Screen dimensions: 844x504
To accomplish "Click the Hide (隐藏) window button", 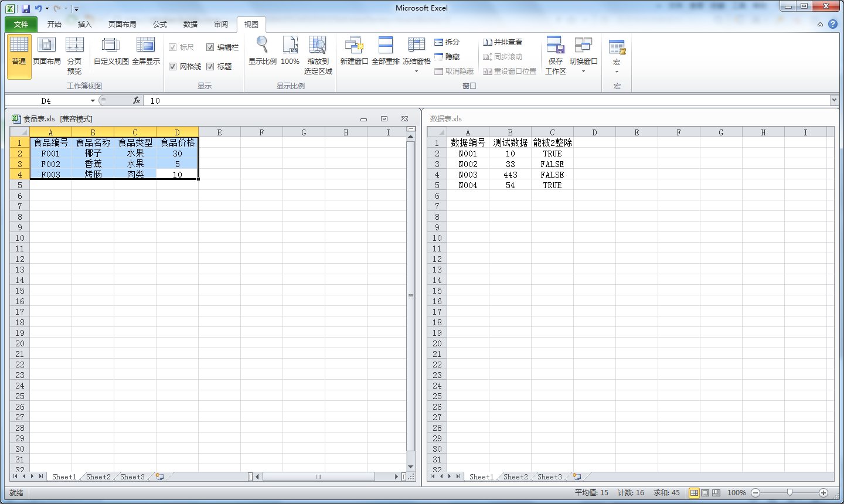I will (x=447, y=57).
